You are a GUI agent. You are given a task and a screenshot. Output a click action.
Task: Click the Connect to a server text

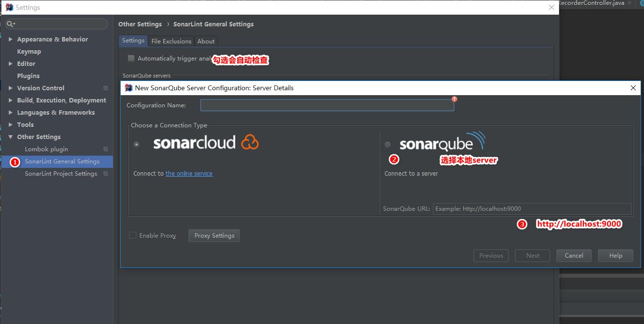[x=411, y=174]
